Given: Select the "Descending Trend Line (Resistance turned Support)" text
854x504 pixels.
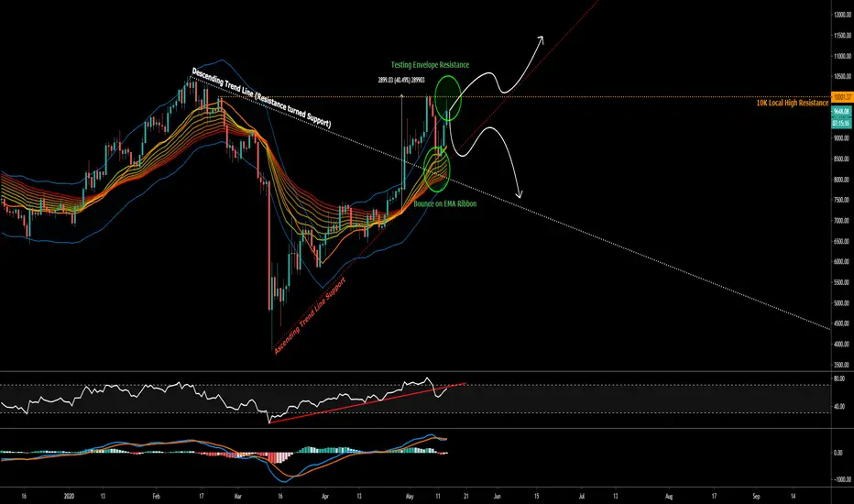Looking at the screenshot, I should [261, 98].
